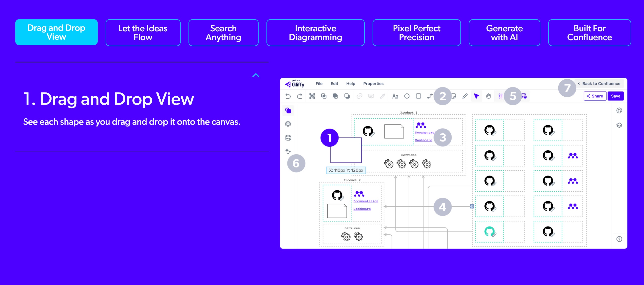Open the database icon in left sidebar
The width and height of the screenshot is (644, 285).
pyautogui.click(x=288, y=138)
